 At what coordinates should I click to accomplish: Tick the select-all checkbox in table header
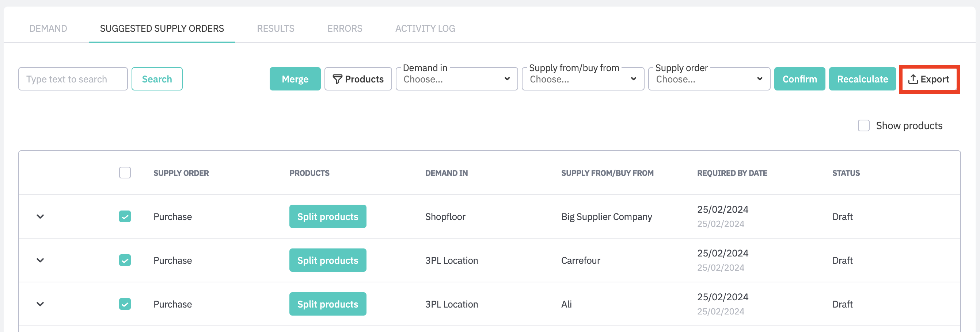click(x=125, y=173)
